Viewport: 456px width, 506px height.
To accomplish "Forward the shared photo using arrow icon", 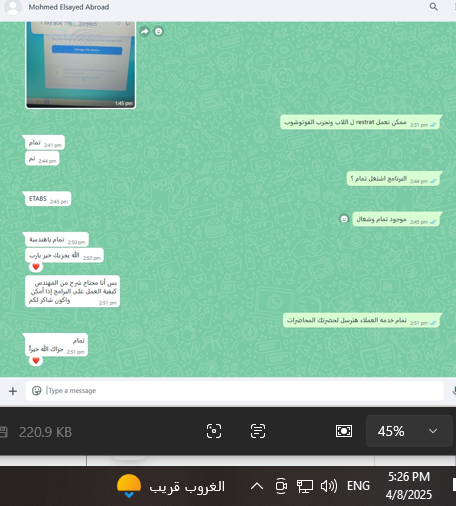I will (x=144, y=31).
